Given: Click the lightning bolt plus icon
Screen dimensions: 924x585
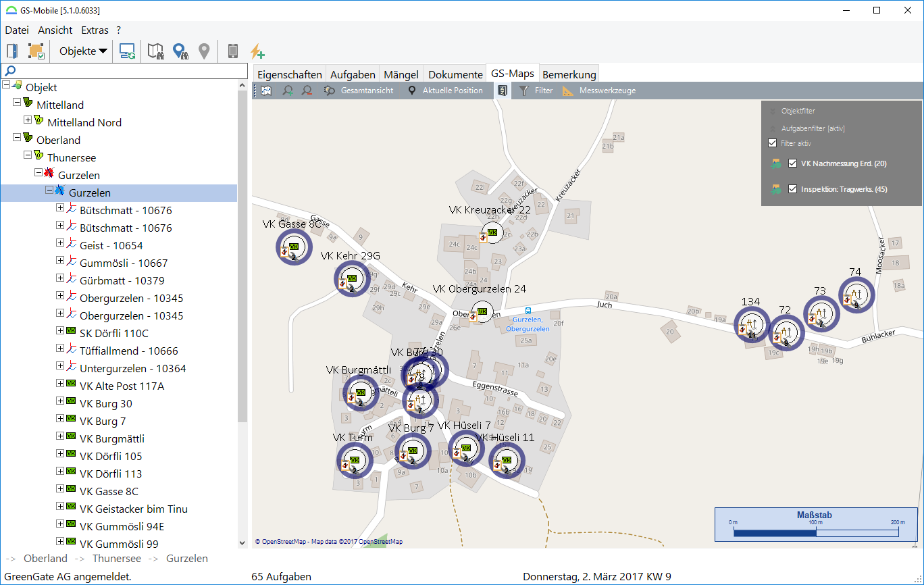Looking at the screenshot, I should tap(257, 51).
